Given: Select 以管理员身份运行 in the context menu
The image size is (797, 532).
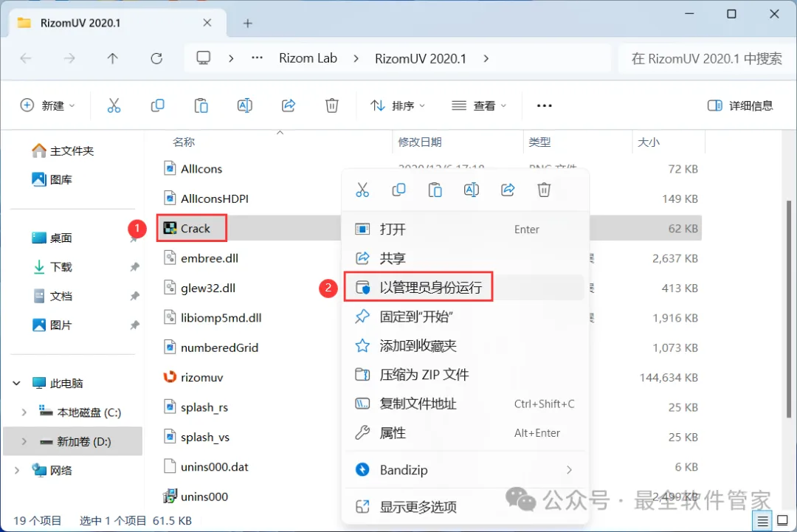Looking at the screenshot, I should pyautogui.click(x=465, y=288).
